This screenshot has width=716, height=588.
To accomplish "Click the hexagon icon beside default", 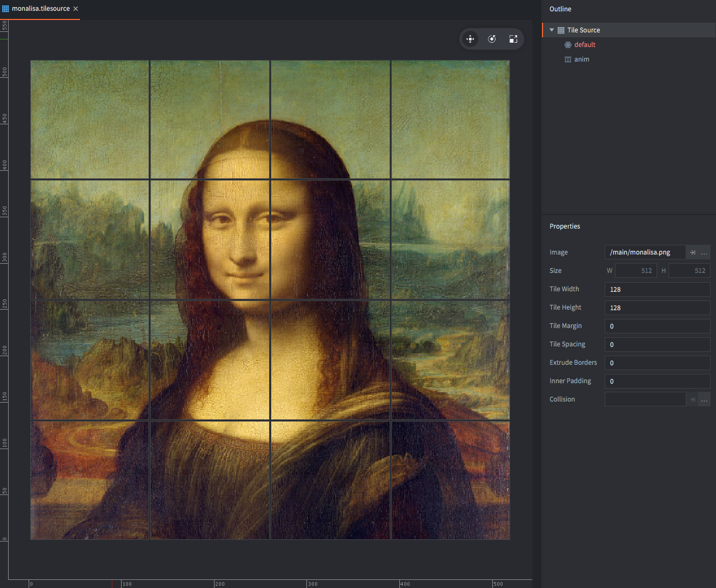I will pos(568,45).
